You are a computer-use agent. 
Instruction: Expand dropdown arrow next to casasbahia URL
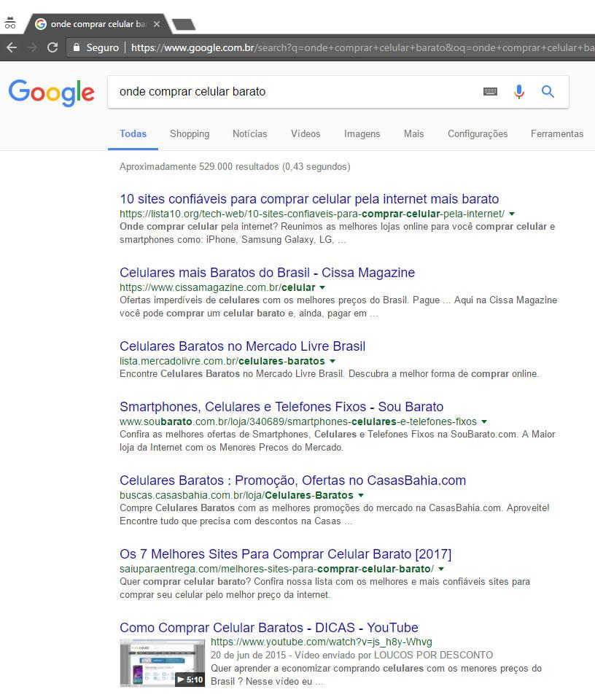click(361, 495)
